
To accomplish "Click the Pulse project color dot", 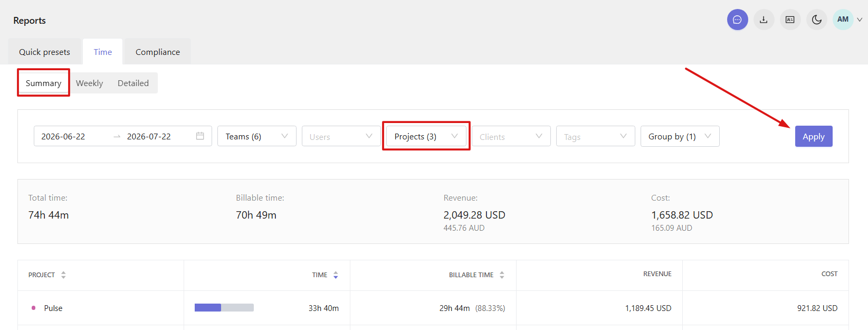I will click(34, 308).
